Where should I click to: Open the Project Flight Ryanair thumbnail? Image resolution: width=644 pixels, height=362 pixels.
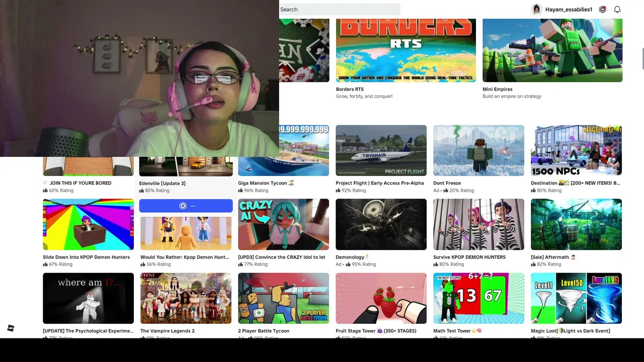tap(381, 150)
